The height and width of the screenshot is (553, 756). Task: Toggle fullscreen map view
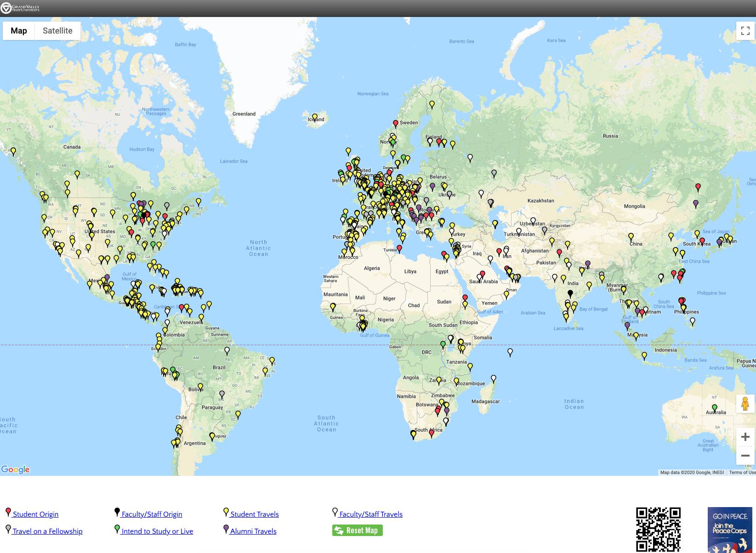tap(745, 31)
